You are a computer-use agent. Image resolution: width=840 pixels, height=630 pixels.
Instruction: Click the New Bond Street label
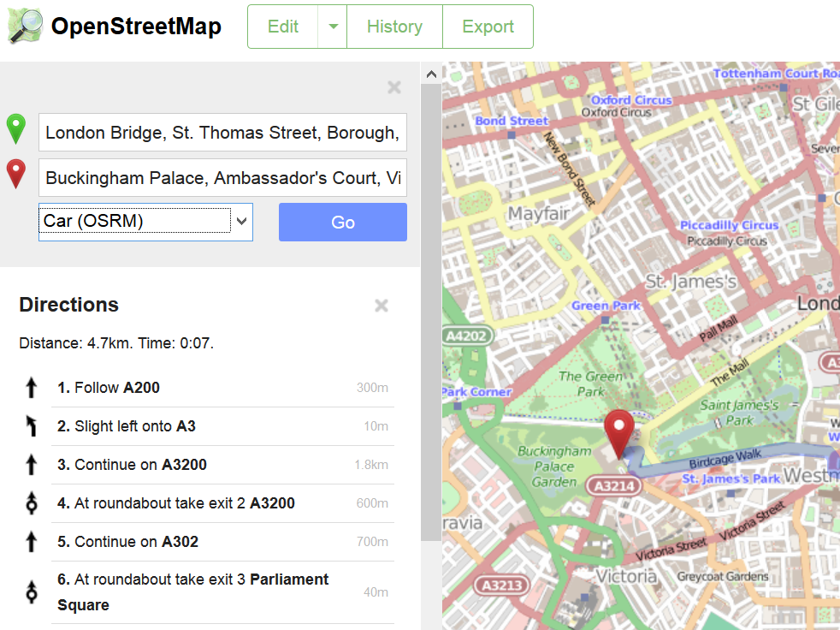click(570, 169)
